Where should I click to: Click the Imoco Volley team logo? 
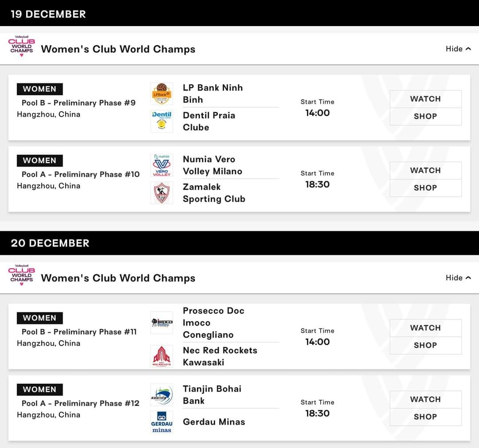pos(161,323)
